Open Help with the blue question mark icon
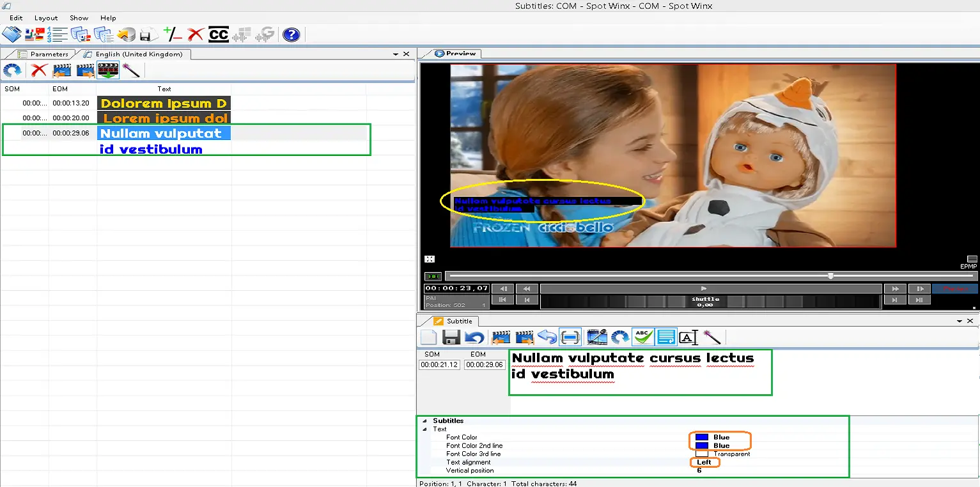Screen dimensions: 980x487 tap(292, 35)
